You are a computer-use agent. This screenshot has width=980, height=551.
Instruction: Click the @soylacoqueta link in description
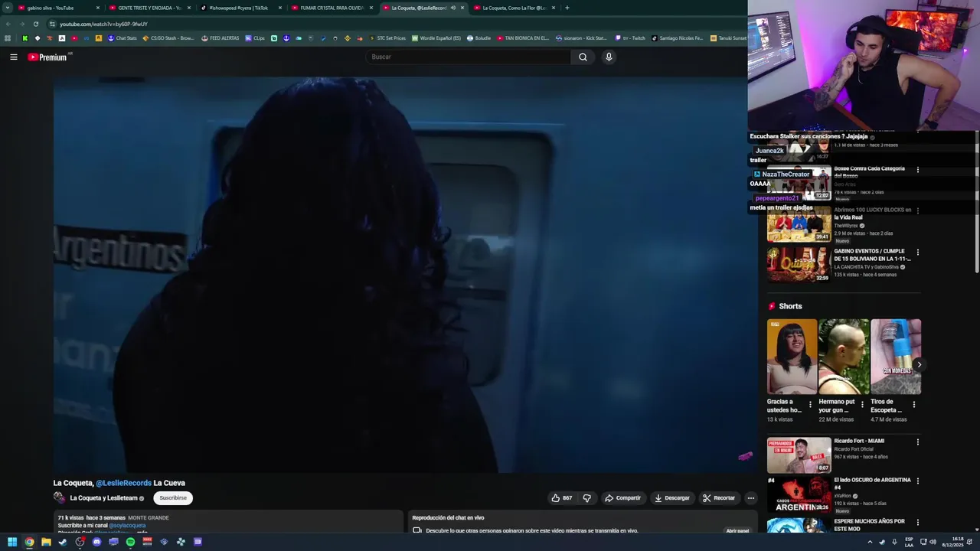(x=127, y=526)
